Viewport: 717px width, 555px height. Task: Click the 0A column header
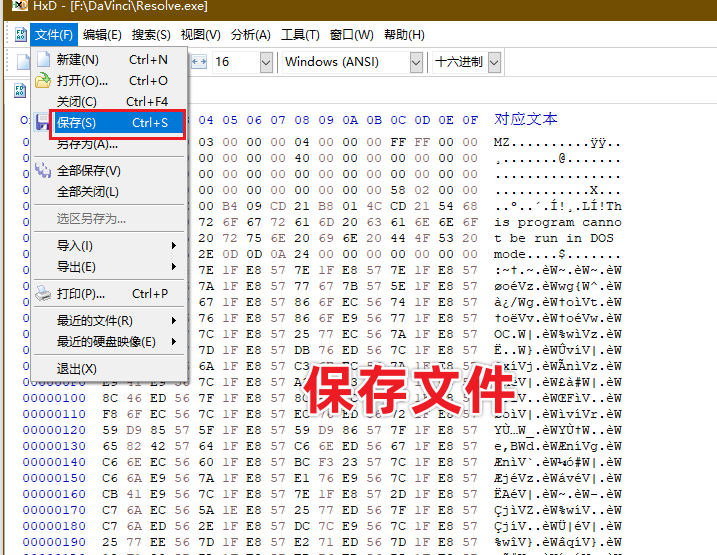[x=350, y=120]
